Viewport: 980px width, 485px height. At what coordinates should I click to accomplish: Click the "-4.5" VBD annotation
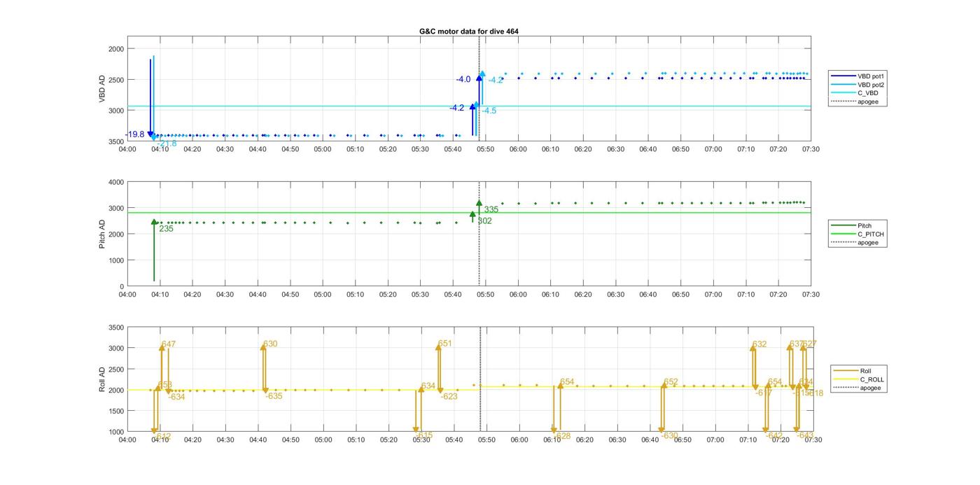[x=489, y=111]
